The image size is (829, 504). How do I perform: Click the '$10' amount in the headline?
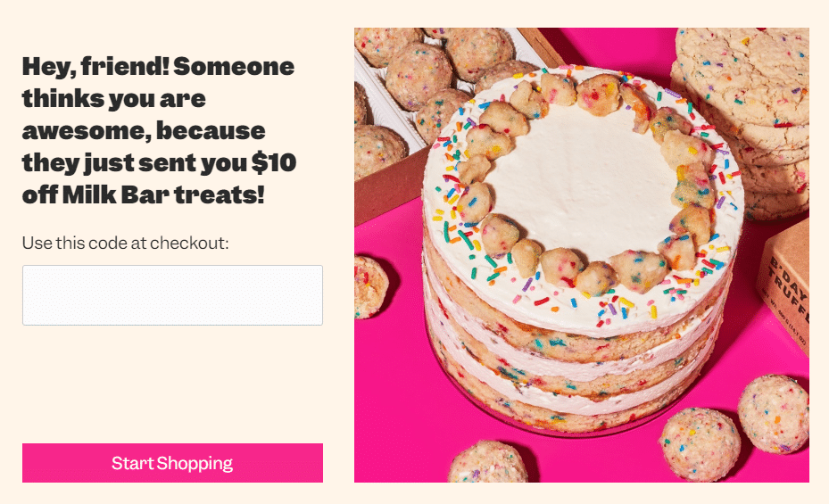point(273,162)
